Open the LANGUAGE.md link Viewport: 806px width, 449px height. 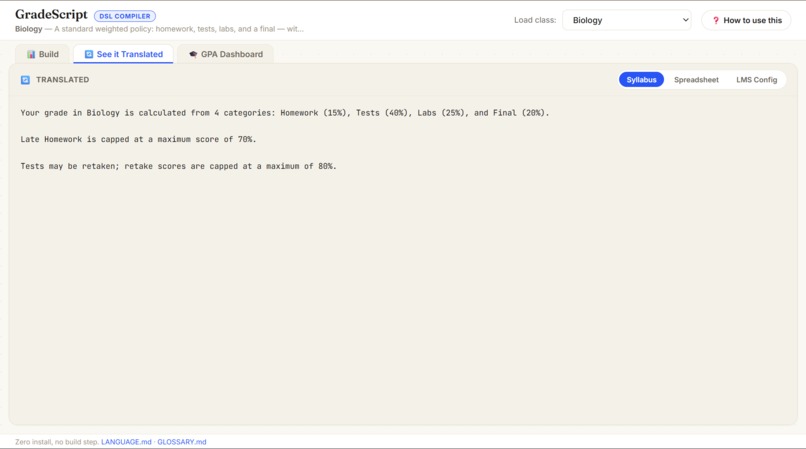click(x=126, y=442)
